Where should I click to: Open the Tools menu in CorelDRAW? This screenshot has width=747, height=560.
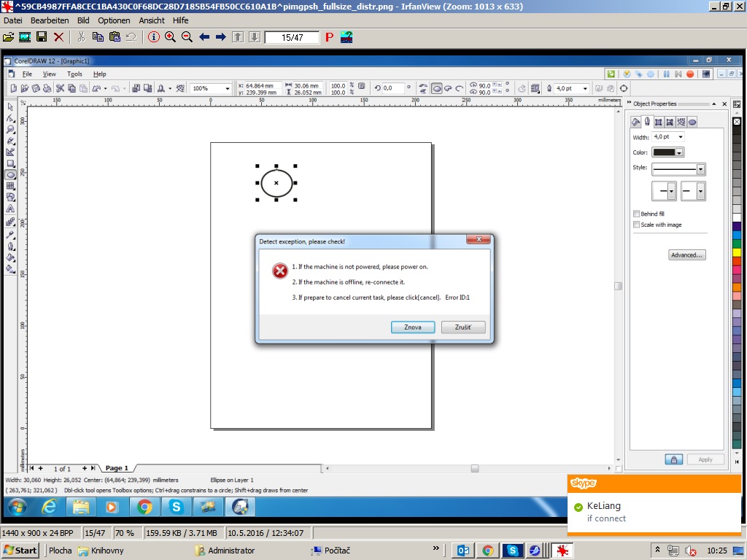(x=74, y=74)
